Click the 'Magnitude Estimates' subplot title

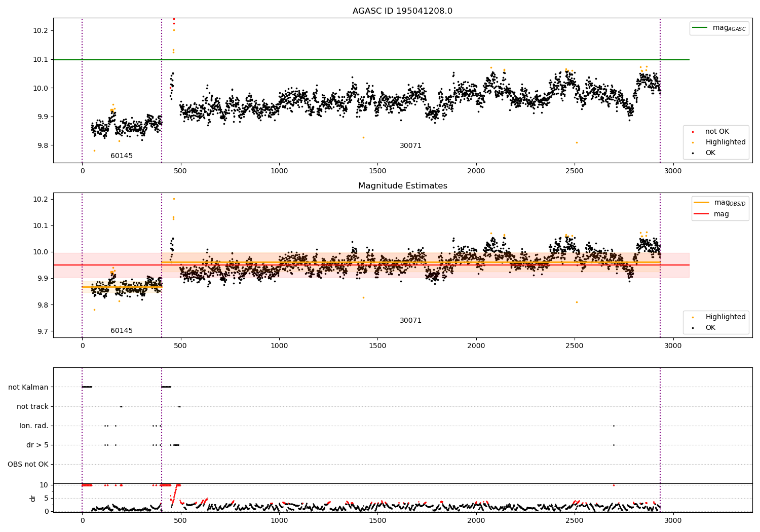[402, 186]
